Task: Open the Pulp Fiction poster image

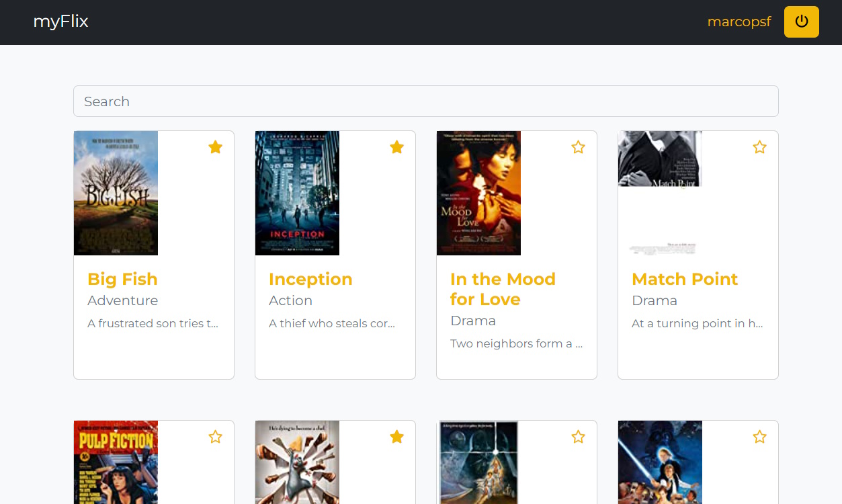Action: point(116,462)
